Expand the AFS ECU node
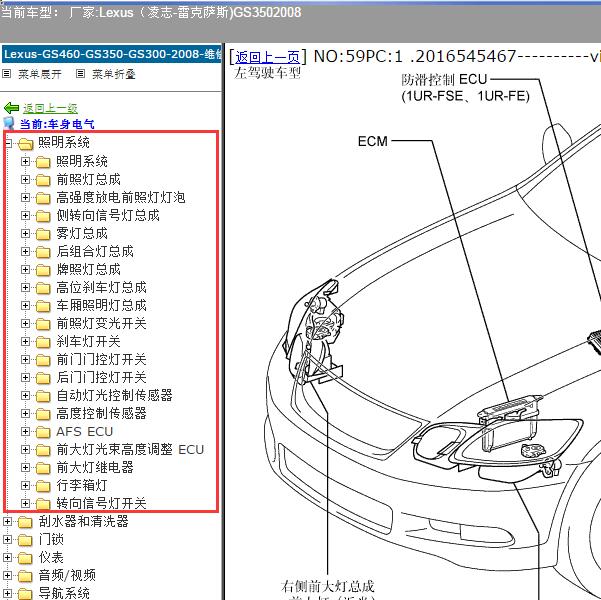This screenshot has width=601, height=600. click(x=25, y=432)
